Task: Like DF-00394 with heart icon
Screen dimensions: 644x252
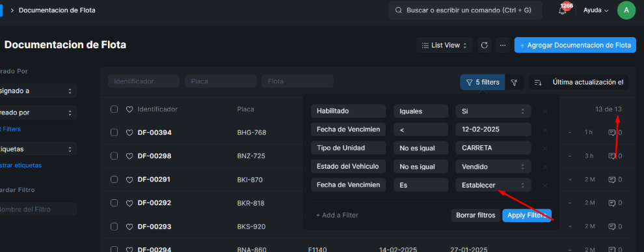Action: (x=129, y=133)
